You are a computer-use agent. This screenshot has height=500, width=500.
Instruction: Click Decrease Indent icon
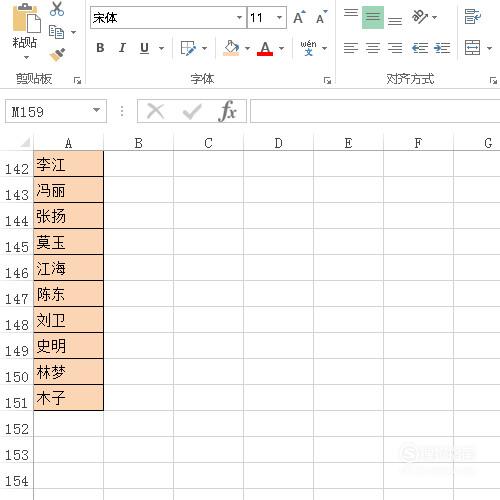[420, 48]
